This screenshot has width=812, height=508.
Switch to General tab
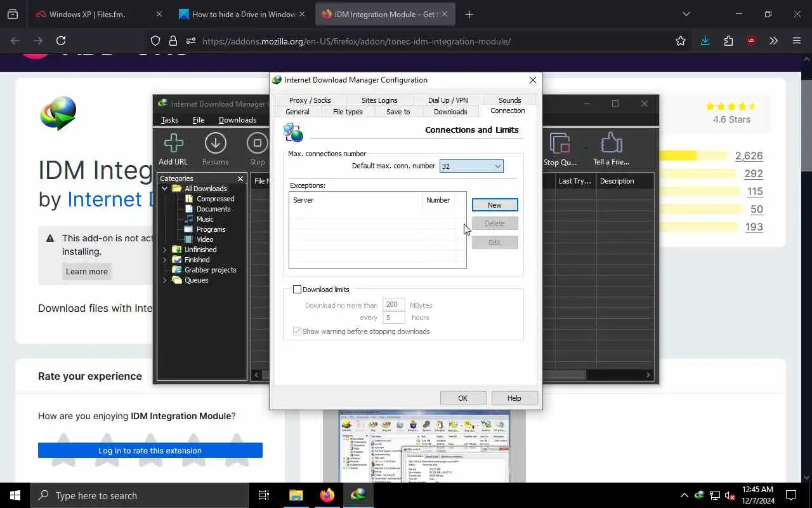[298, 112]
